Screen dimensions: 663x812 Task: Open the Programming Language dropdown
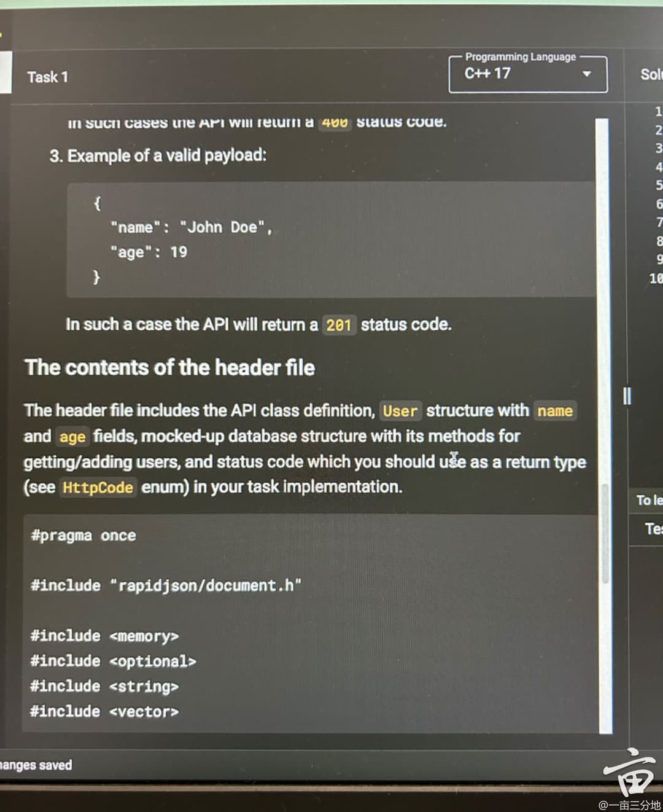click(527, 74)
